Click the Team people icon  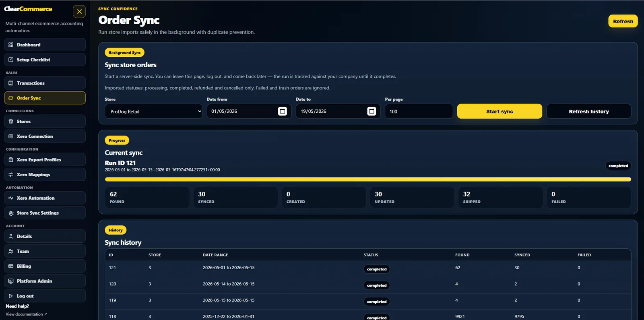11,251
